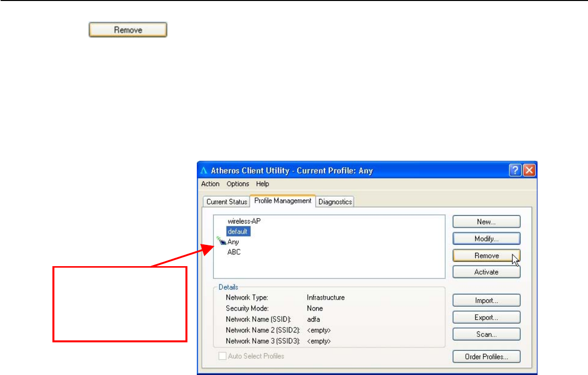Close the Atheros Client Utility window
The width and height of the screenshot is (588, 375).
(x=529, y=170)
